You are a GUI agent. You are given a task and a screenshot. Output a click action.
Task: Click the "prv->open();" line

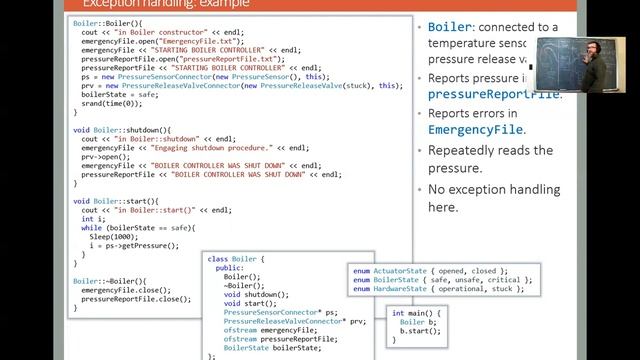(x=106, y=157)
